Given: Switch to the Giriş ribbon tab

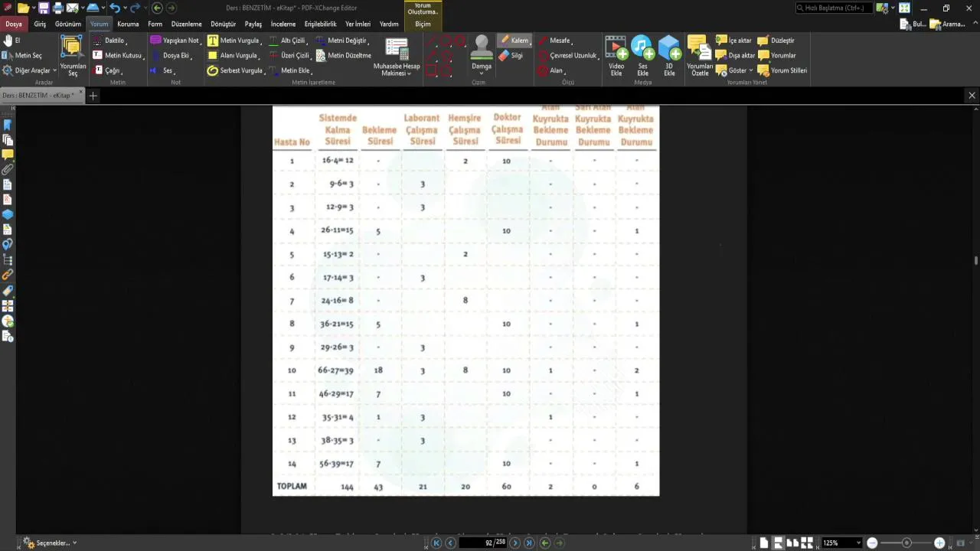Looking at the screenshot, I should pos(40,24).
